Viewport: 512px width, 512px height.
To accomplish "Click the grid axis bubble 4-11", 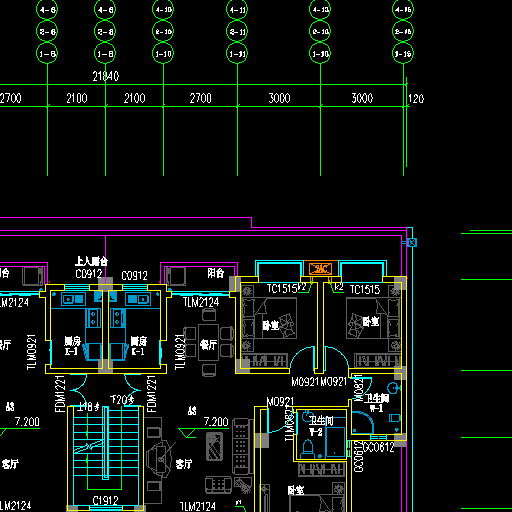I will point(237,10).
